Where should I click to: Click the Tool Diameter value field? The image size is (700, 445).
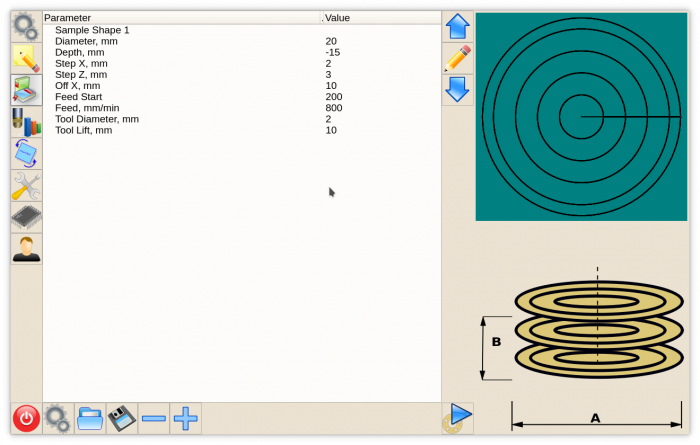329,119
